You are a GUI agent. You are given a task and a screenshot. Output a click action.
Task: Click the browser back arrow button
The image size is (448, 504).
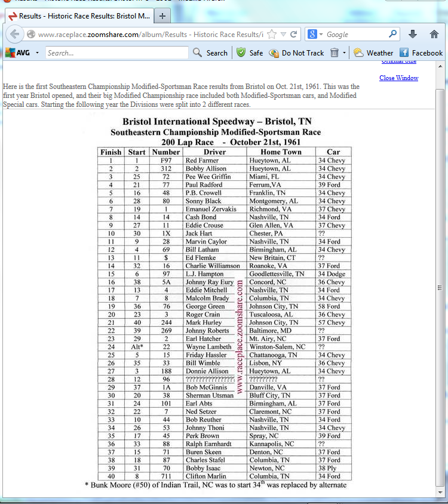[x=15, y=34]
